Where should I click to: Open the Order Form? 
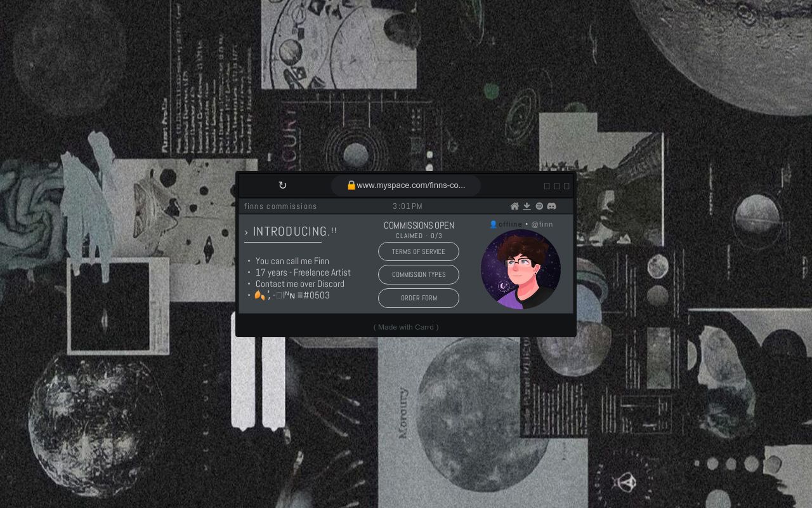click(418, 298)
